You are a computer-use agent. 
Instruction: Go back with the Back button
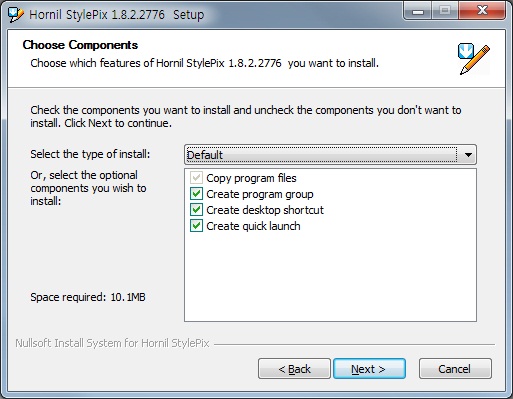[294, 369]
